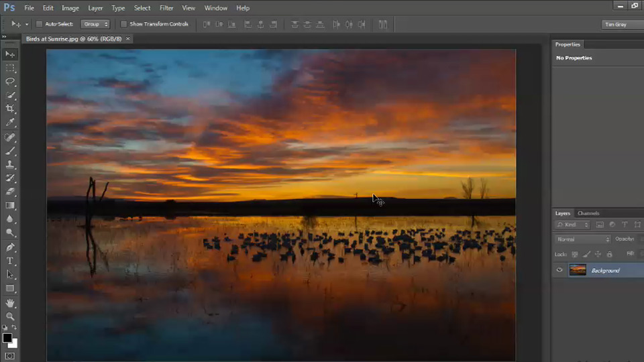
Task: Open the Normal blend mode dropdown
Action: [583, 239]
